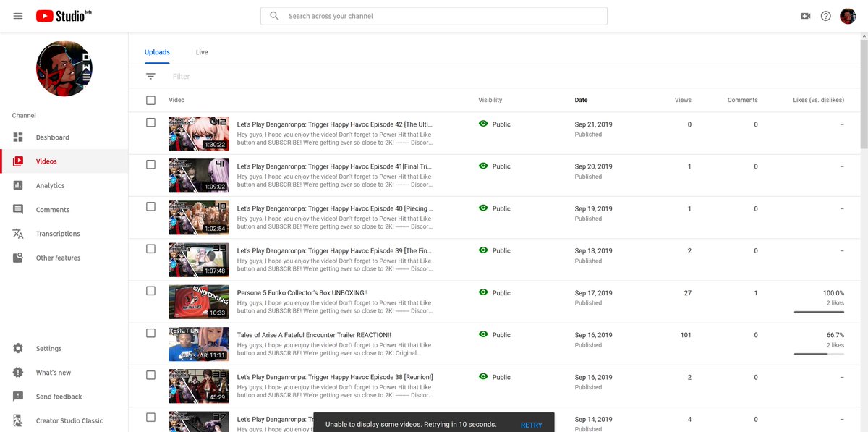
Task: Click the What's new badge icon
Action: (x=18, y=373)
